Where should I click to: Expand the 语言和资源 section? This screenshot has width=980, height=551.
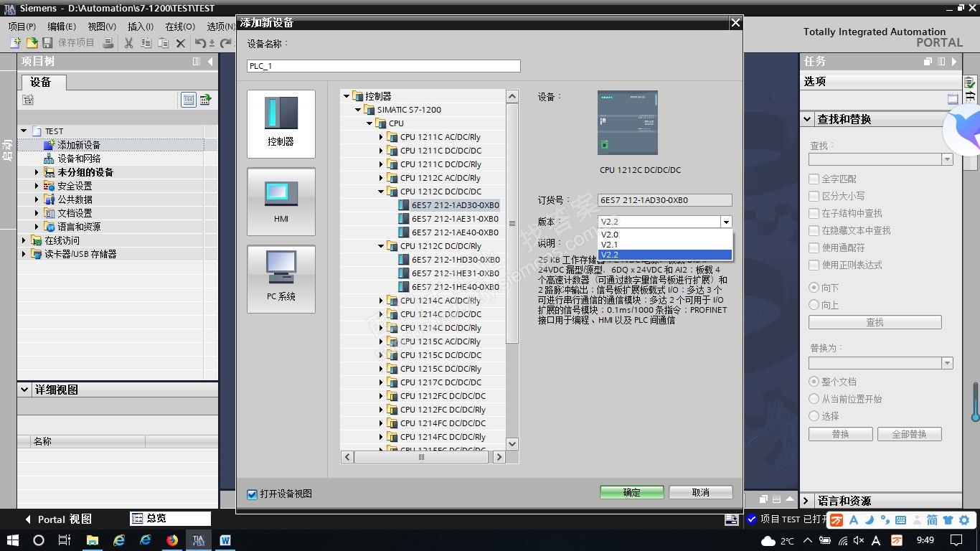coord(806,501)
